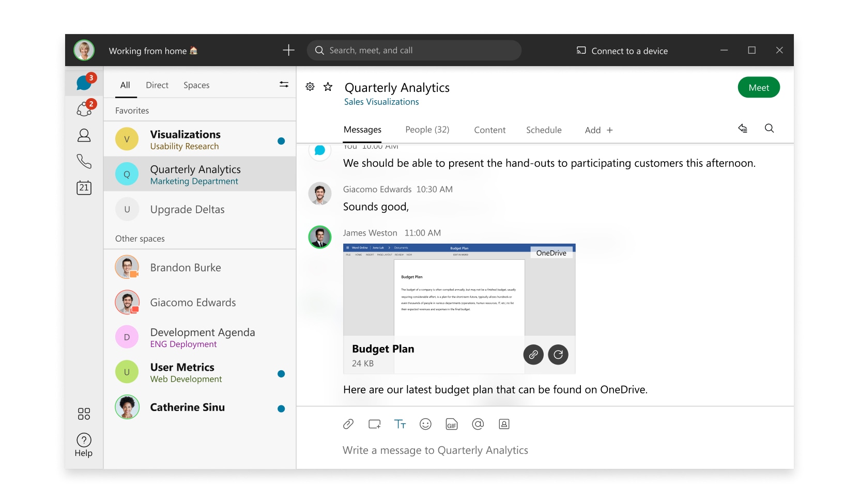Open the Calling phone icon
Screen dimensions: 860x504
(x=84, y=162)
